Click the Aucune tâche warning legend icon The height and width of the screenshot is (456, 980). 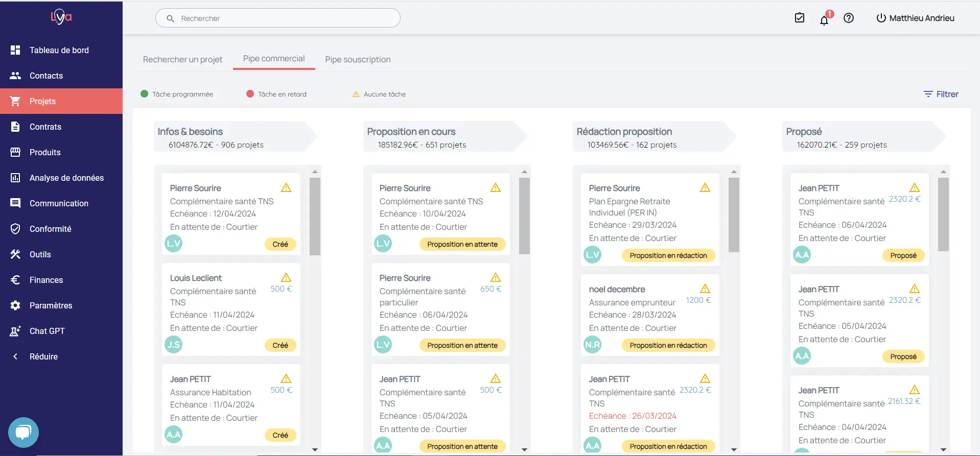(x=356, y=94)
